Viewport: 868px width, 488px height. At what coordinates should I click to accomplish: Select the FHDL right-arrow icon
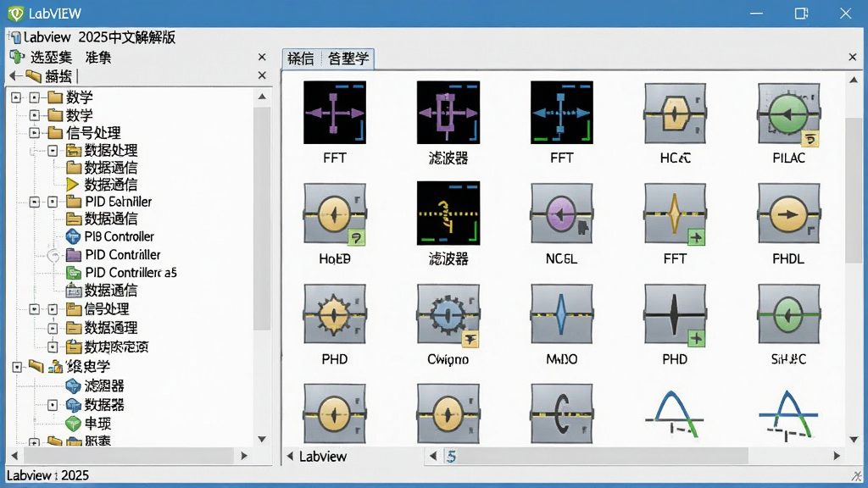[x=788, y=213]
